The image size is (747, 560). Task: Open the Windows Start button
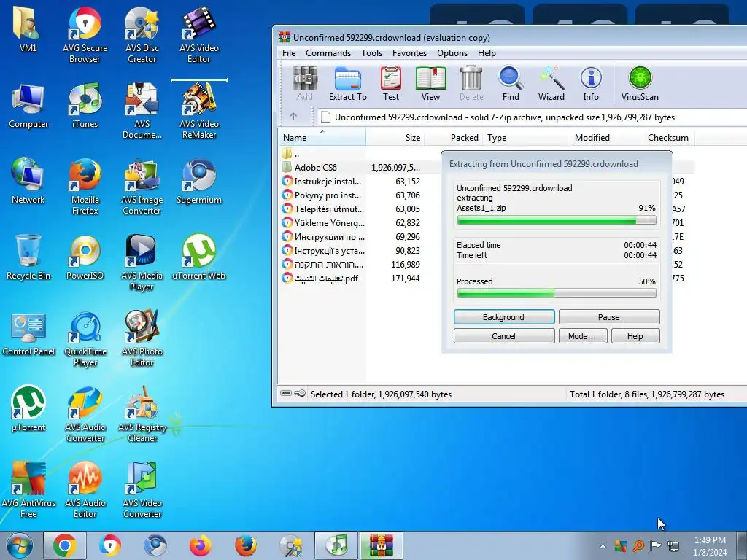tap(20, 545)
